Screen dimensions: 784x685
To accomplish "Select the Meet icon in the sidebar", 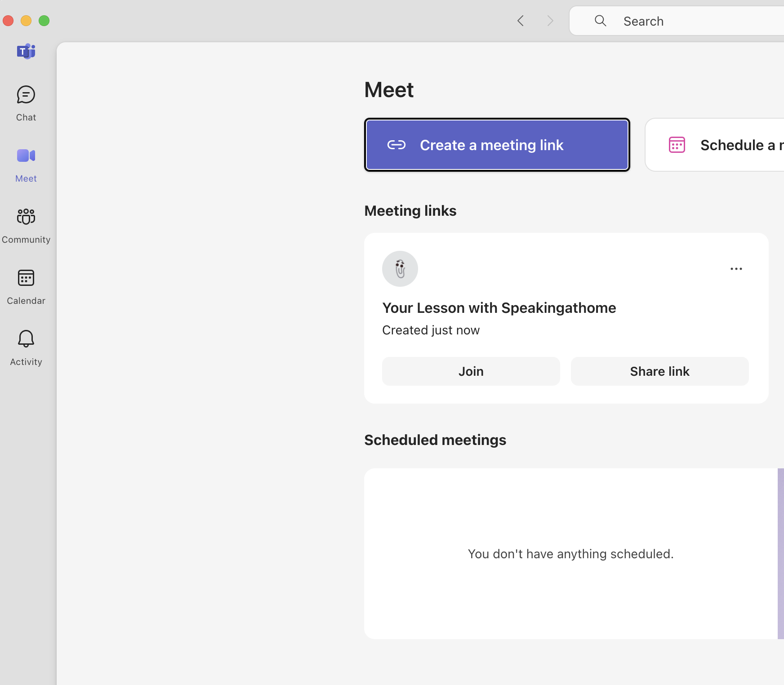I will [x=26, y=164].
